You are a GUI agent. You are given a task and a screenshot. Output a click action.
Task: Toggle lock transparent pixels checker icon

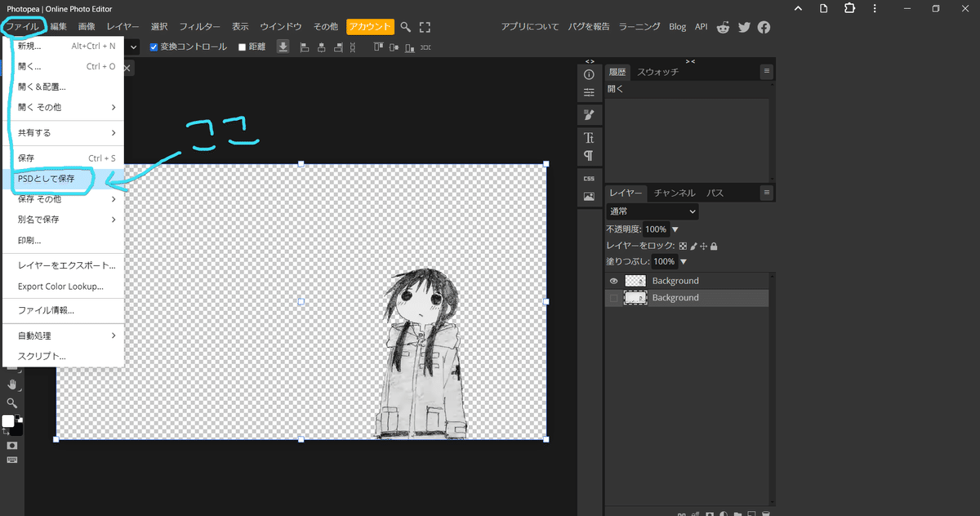coord(684,246)
